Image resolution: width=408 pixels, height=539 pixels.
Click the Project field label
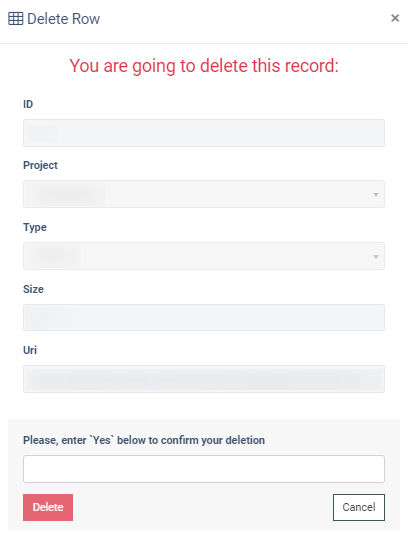(x=40, y=165)
